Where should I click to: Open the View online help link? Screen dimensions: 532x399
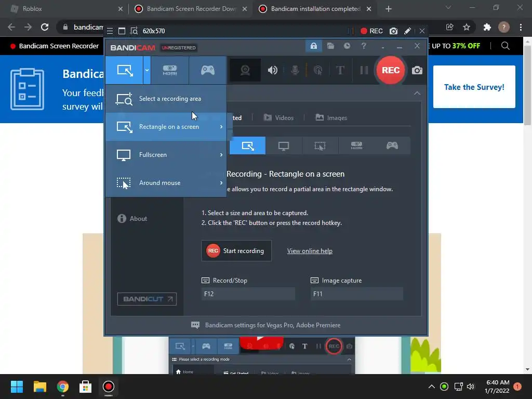310,251
